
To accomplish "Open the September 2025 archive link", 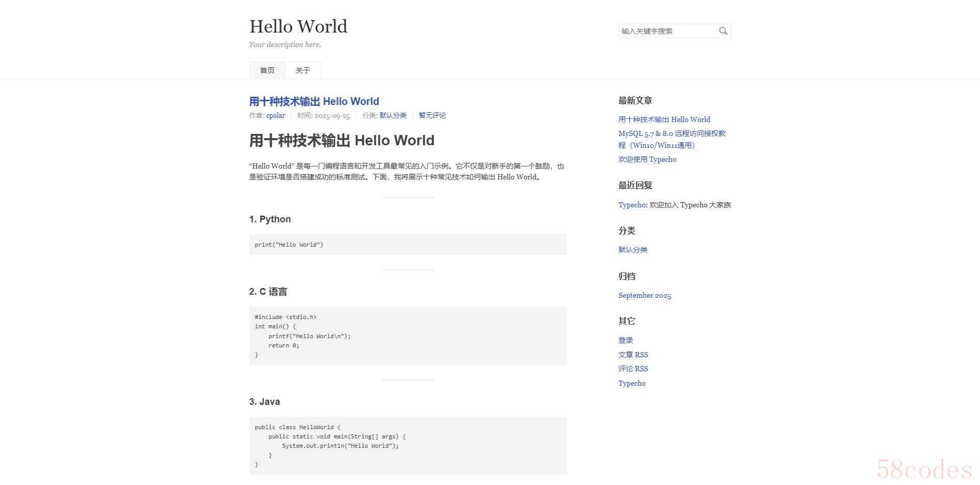I will click(x=645, y=295).
